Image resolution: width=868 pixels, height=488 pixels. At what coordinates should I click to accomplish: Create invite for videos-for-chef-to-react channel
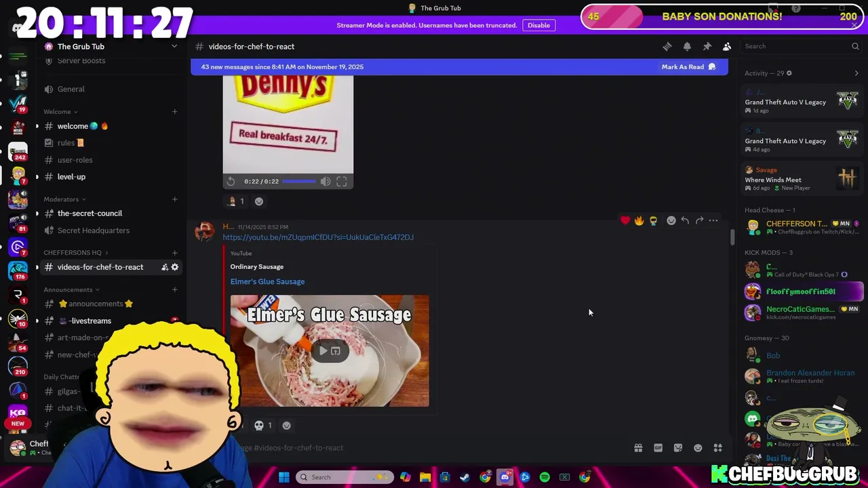[164, 267]
